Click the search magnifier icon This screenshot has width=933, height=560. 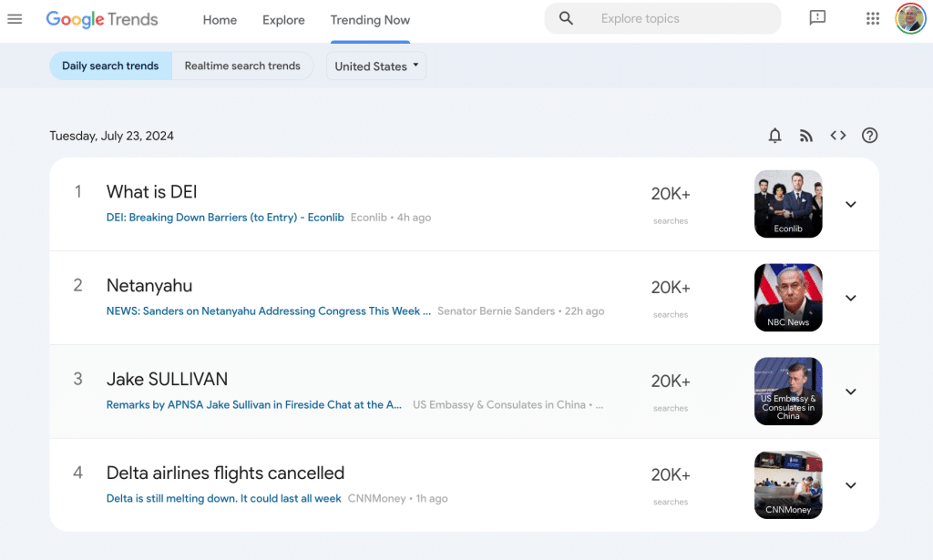566,18
